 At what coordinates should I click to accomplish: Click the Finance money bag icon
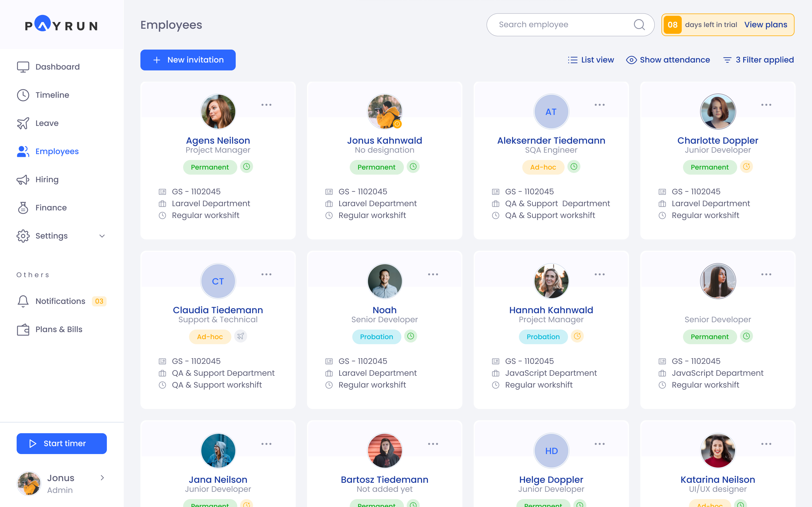tap(23, 208)
